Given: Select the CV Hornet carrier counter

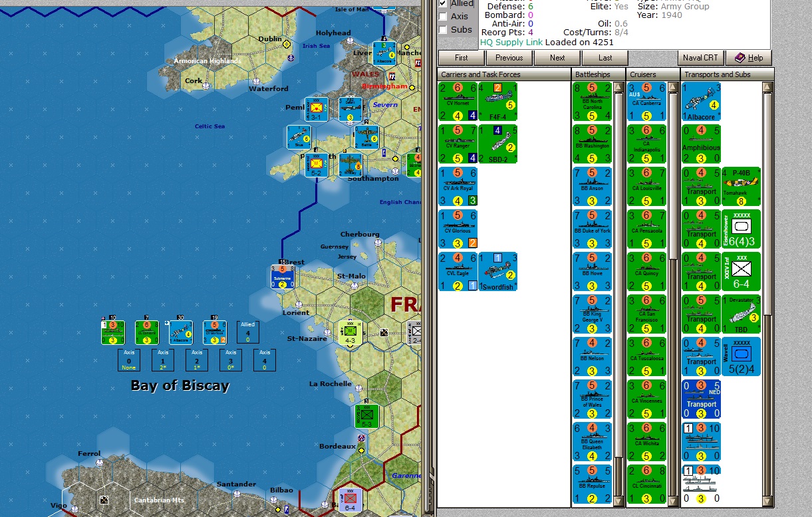Looking at the screenshot, I should [458, 102].
